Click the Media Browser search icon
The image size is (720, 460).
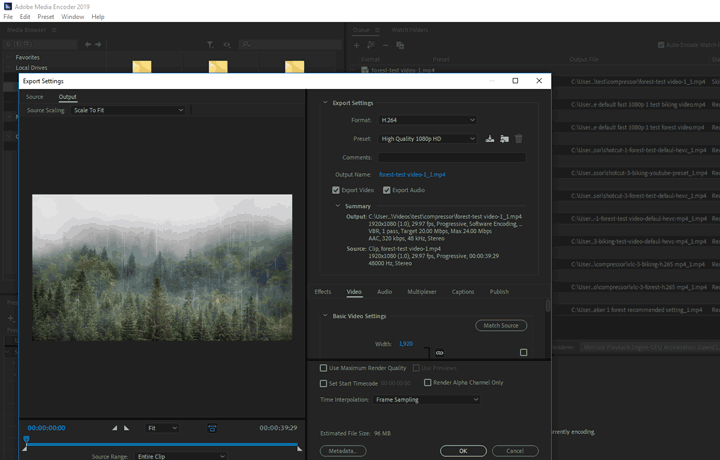click(246, 44)
